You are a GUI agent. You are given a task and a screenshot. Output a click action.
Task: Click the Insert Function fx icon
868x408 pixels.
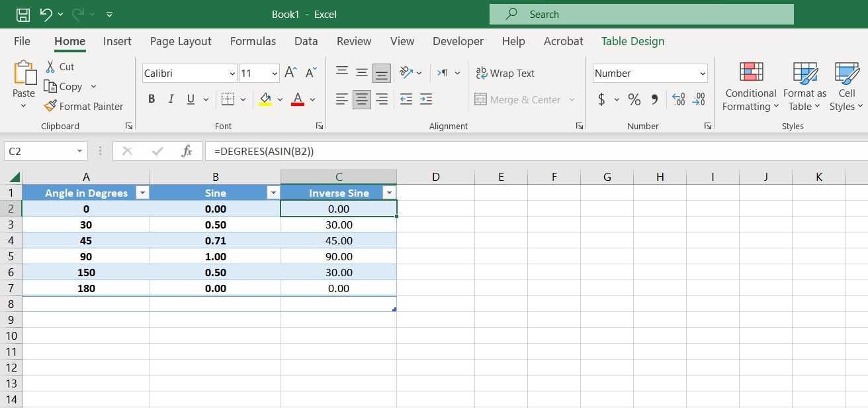pyautogui.click(x=187, y=152)
